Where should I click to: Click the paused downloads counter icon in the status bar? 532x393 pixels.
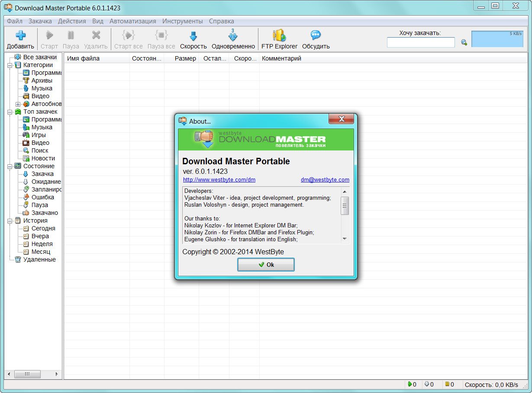point(447,384)
